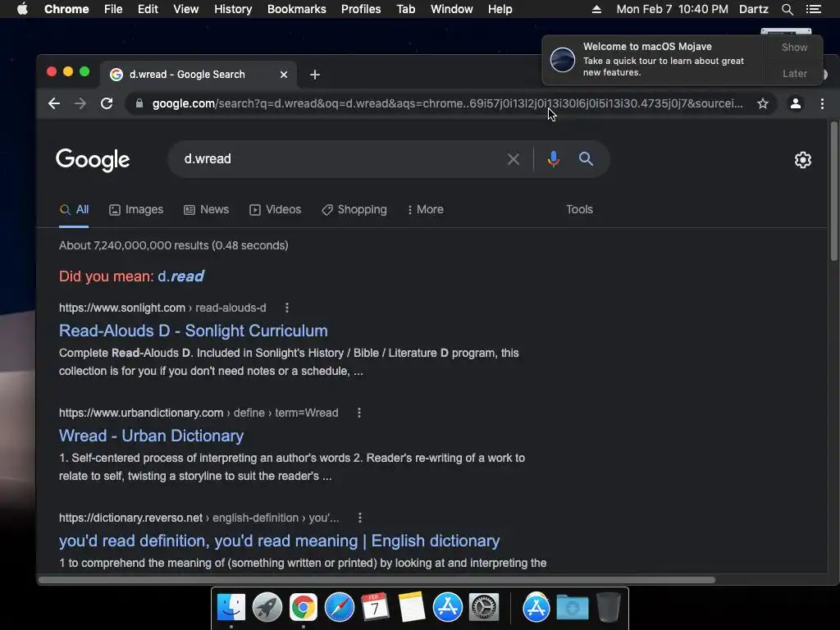Click the Dartz user name in menu bar
This screenshot has width=840, height=630.
[x=753, y=9]
